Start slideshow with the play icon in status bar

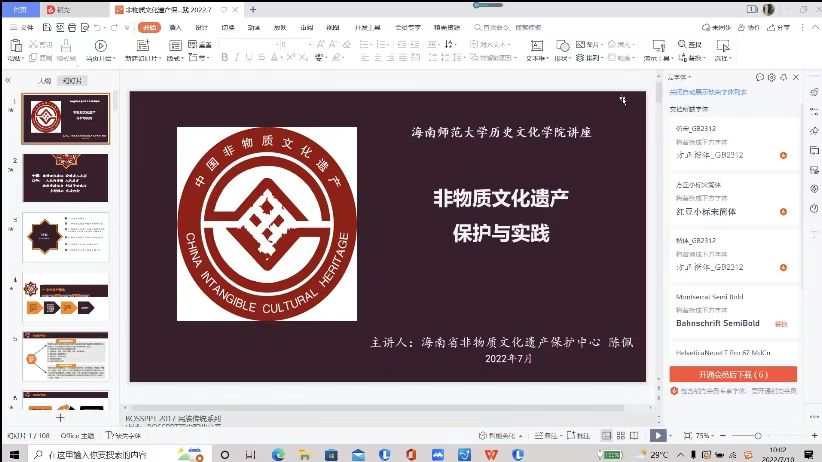coord(657,436)
